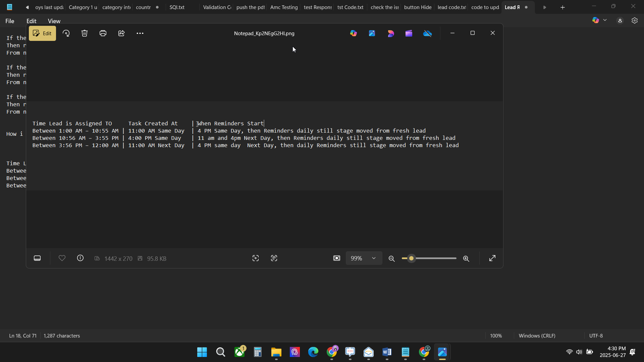Screen dimensions: 644x362
Task: Mark the image as favorite with the heart
Action: click(x=62, y=258)
